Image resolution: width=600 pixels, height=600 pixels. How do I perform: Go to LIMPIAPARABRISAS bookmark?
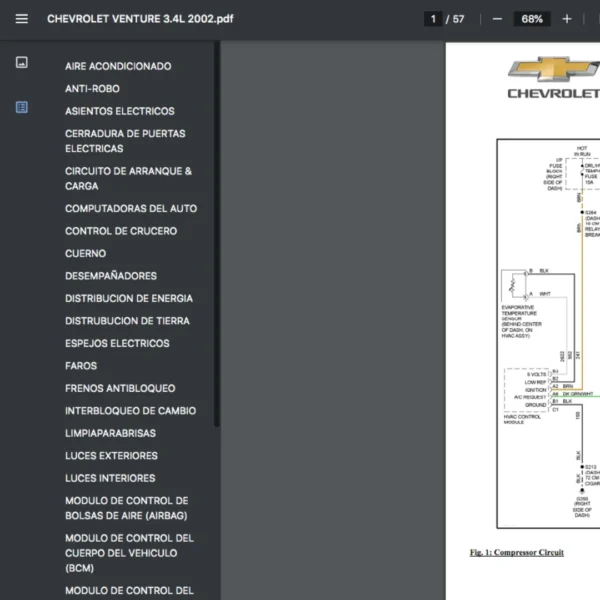click(x=110, y=433)
